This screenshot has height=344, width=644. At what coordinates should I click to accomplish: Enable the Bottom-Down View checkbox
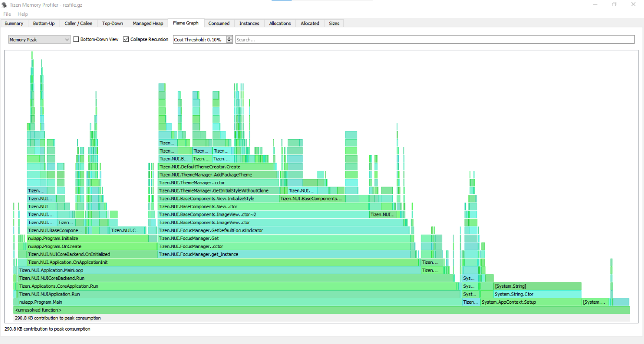point(75,39)
